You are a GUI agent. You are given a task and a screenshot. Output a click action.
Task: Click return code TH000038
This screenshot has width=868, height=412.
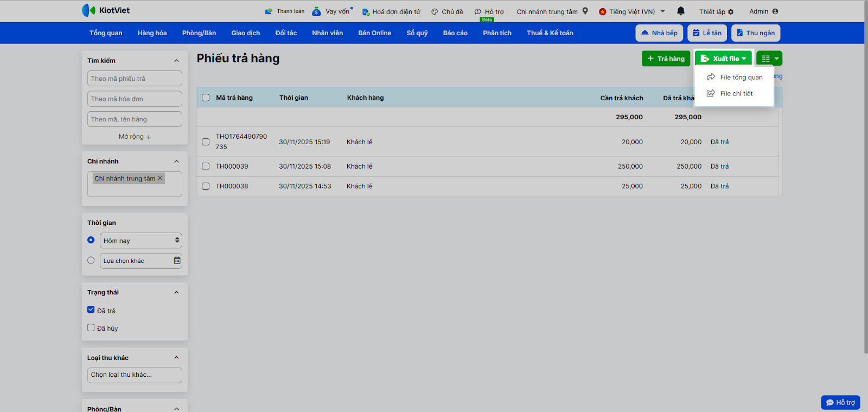click(232, 186)
